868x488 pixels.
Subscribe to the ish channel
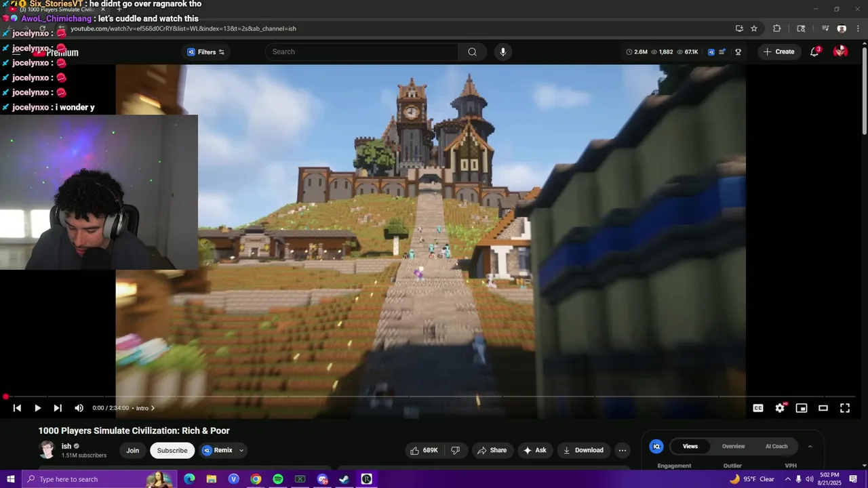click(172, 451)
